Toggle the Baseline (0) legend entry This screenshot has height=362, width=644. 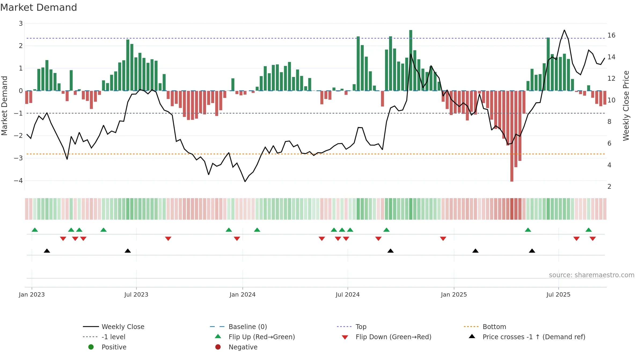pyautogui.click(x=248, y=327)
